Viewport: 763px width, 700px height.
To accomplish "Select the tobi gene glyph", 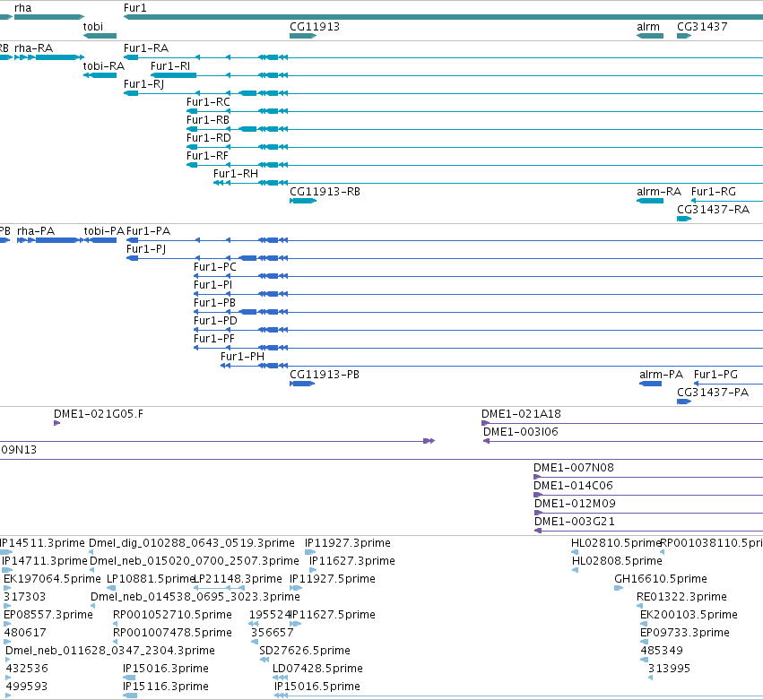I will (100, 36).
